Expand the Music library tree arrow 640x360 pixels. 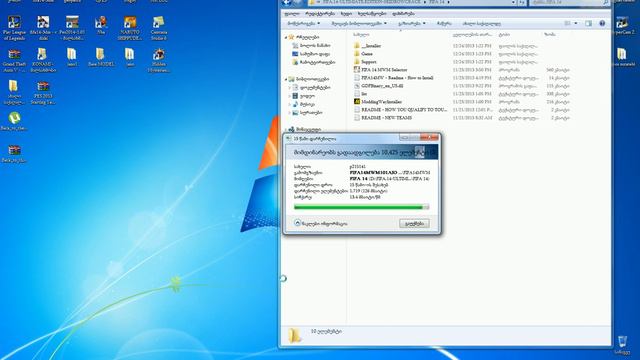click(x=289, y=104)
